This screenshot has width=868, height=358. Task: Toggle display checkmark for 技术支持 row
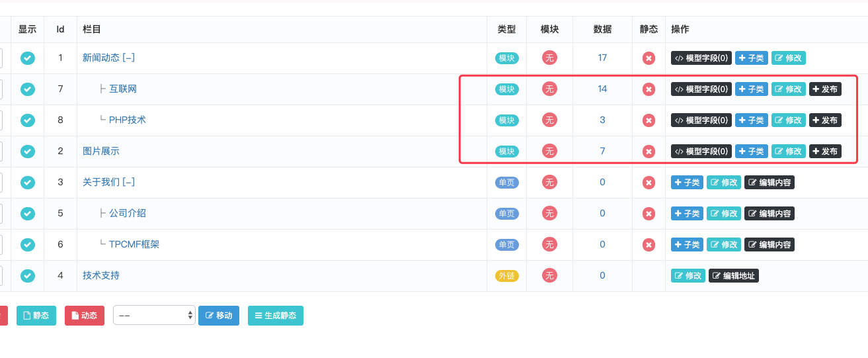pyautogui.click(x=27, y=276)
